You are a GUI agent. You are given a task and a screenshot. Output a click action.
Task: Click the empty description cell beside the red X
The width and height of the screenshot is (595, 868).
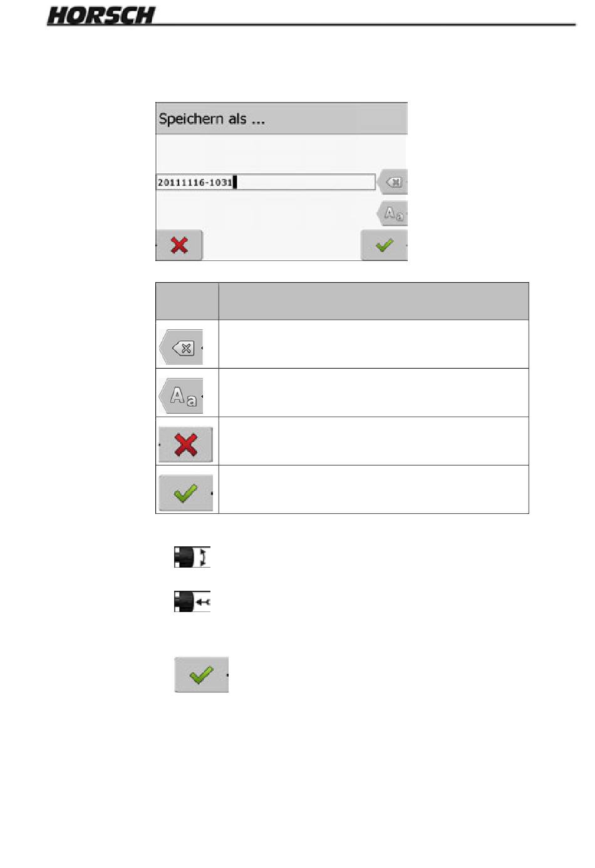point(373,441)
